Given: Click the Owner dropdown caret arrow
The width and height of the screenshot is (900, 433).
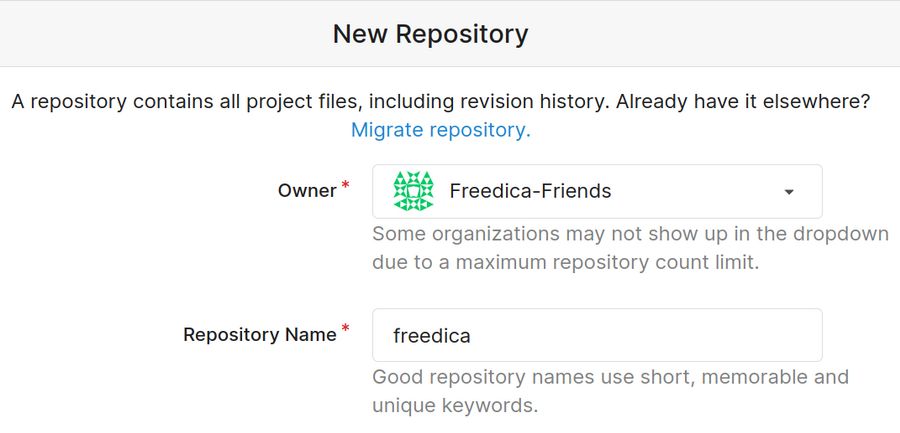Looking at the screenshot, I should point(789,192).
